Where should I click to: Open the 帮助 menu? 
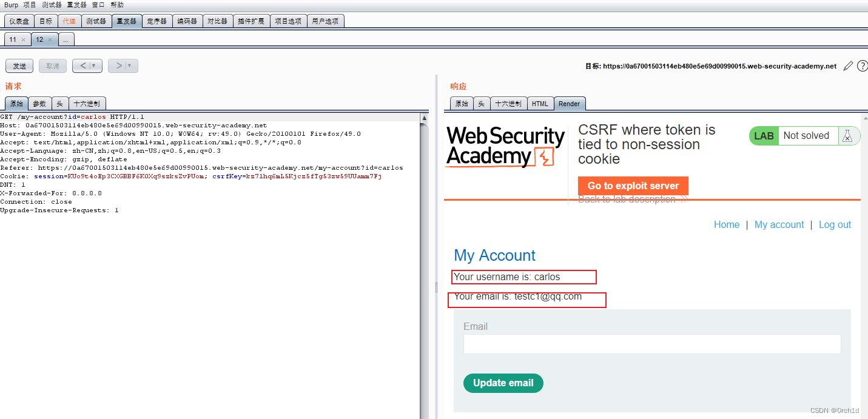point(117,5)
